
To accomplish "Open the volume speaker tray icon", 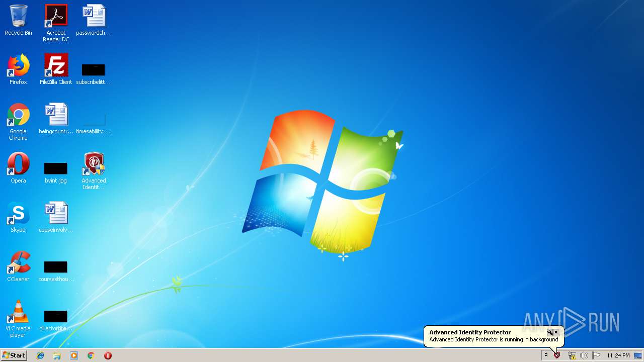I will [584, 355].
